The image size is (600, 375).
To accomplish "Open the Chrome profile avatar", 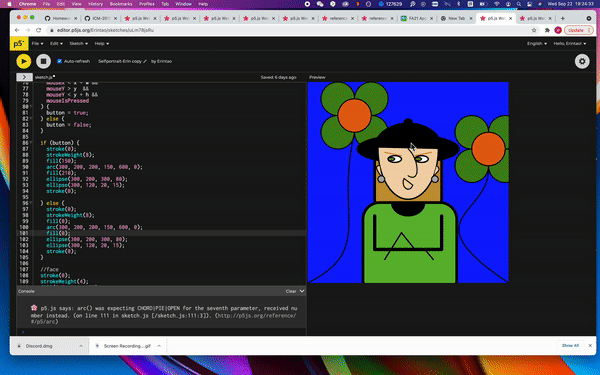I will click(558, 30).
